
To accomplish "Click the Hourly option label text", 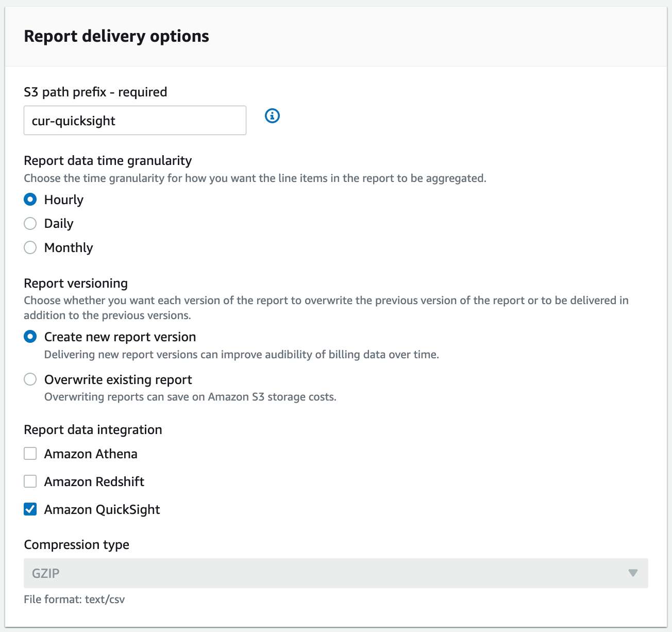I will [64, 199].
